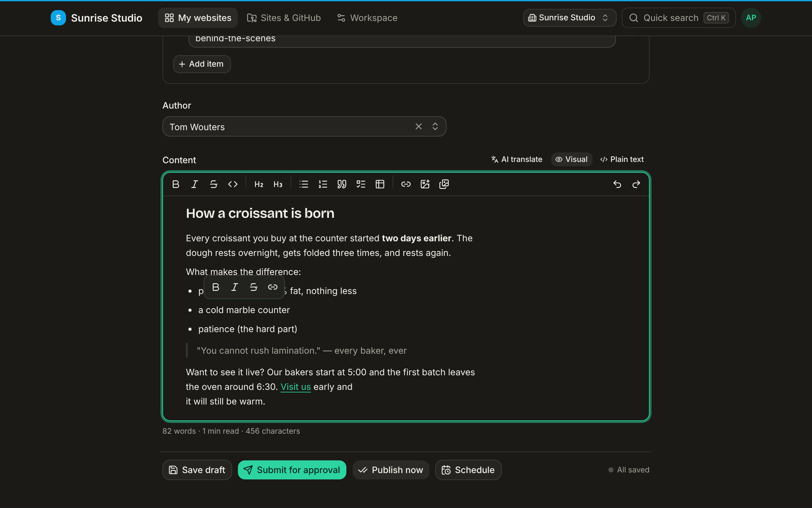Screen dimensions: 812x508
Task: Follow the Visit us link
Action: tap(296, 387)
